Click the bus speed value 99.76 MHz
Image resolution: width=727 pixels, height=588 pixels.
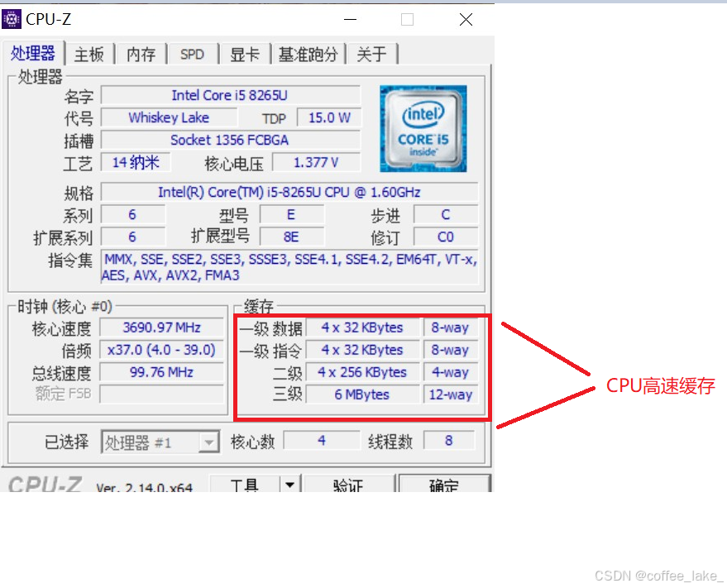coord(162,372)
